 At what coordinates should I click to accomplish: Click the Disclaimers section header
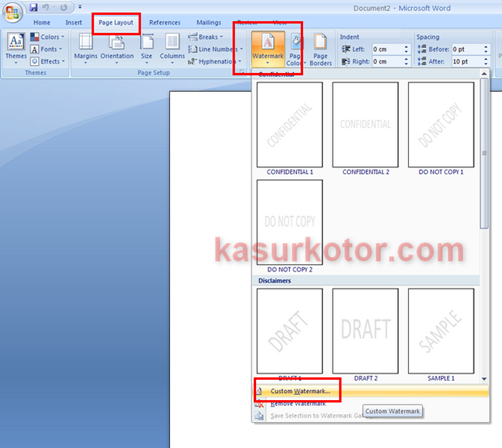366,281
